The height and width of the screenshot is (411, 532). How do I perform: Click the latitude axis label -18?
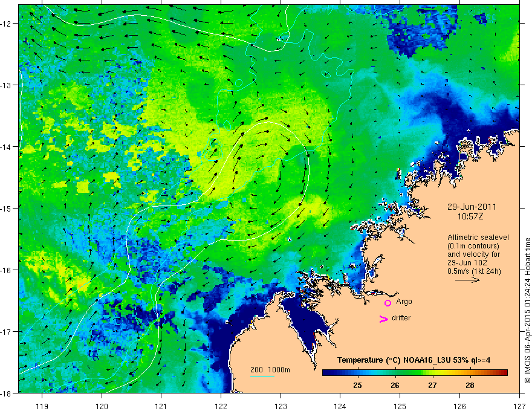pyautogui.click(x=7, y=393)
